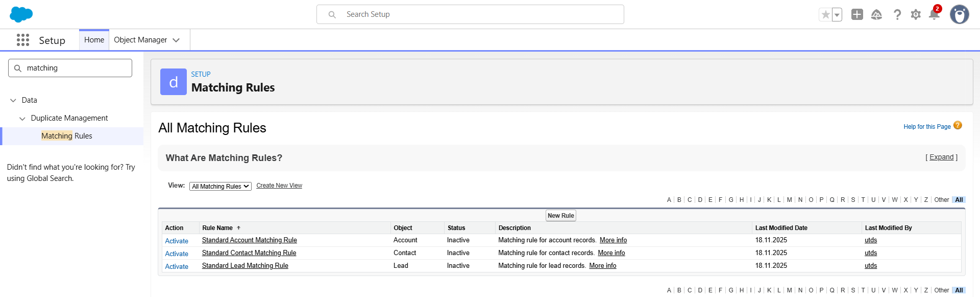Sort by Last Modified Date column header
The image size is (980, 297).
pos(781,228)
